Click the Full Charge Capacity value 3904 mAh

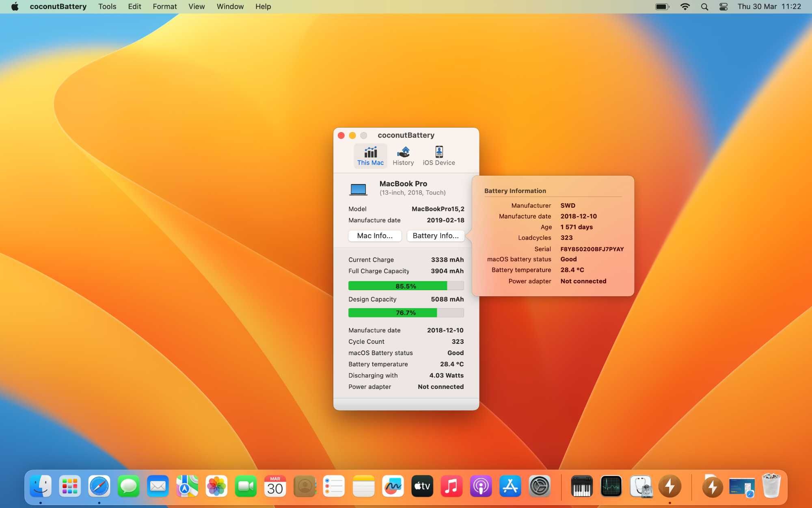point(447,271)
